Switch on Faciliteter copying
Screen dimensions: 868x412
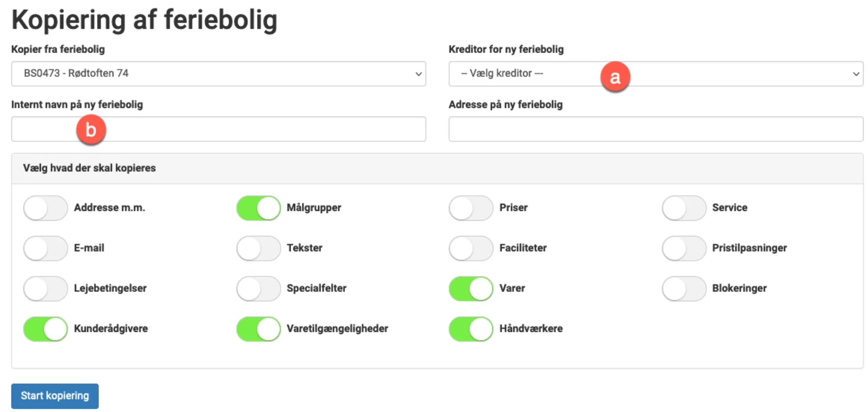(x=471, y=248)
